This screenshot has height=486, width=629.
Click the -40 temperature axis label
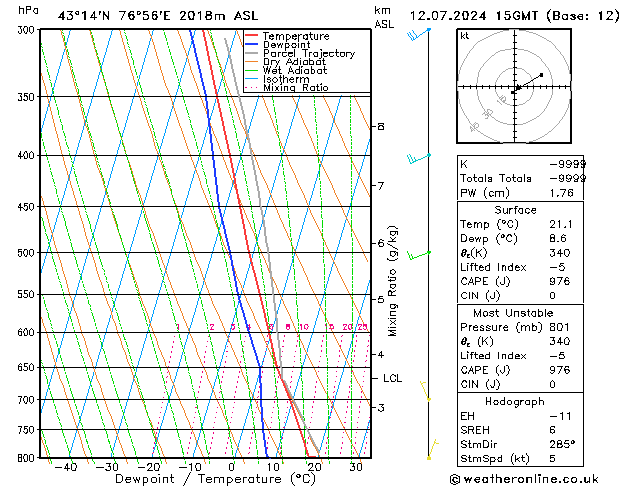(65, 467)
